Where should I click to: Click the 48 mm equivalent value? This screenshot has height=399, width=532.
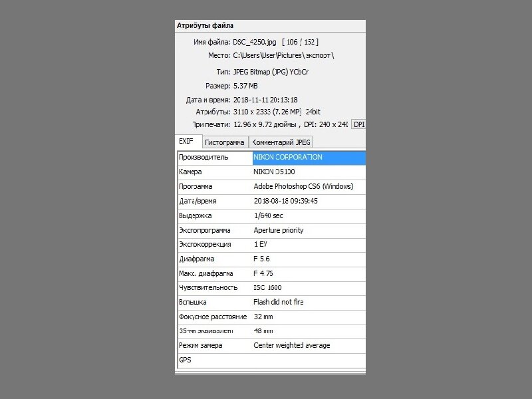tap(263, 331)
